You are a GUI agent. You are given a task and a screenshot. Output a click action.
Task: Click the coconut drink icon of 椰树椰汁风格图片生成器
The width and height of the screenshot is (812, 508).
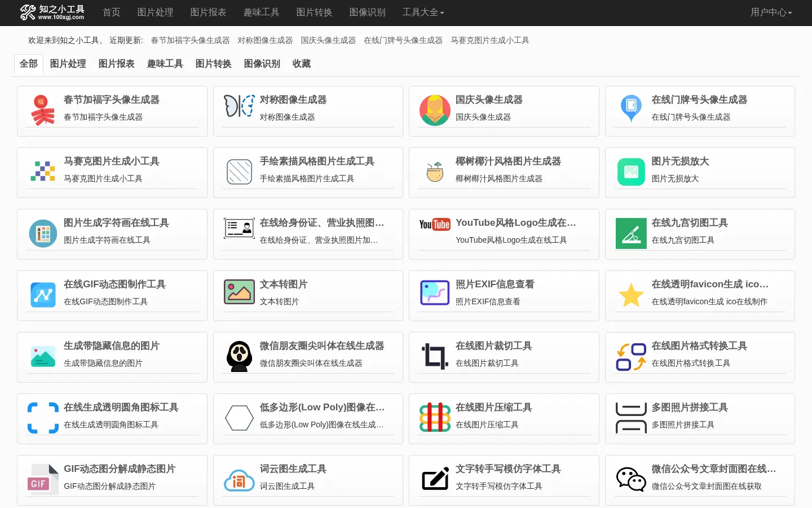pyautogui.click(x=435, y=172)
